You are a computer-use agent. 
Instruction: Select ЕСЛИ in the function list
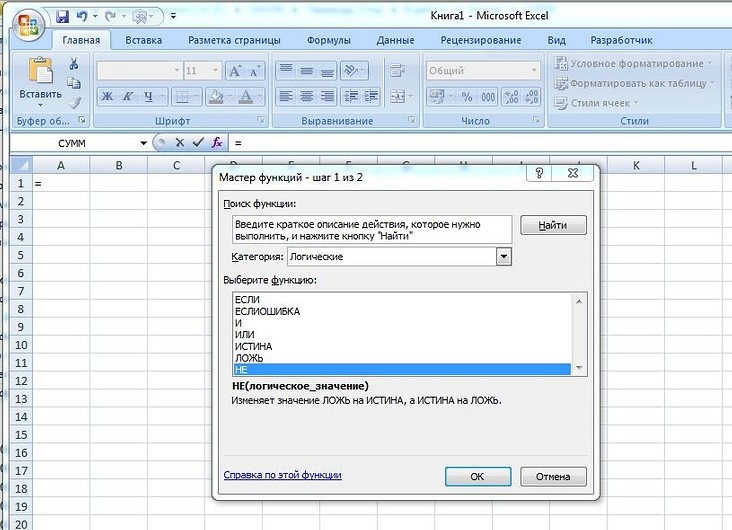tap(246, 300)
